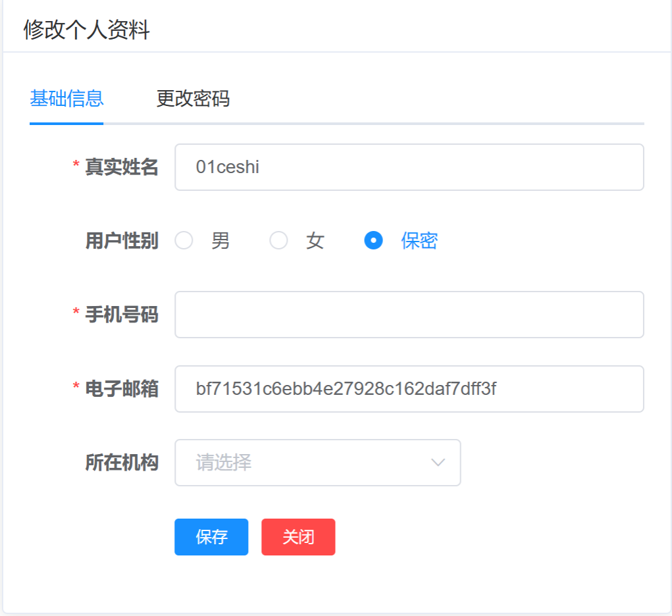This screenshot has width=672, height=616.
Task: Click the 保密 gender option text
Action: tap(419, 241)
